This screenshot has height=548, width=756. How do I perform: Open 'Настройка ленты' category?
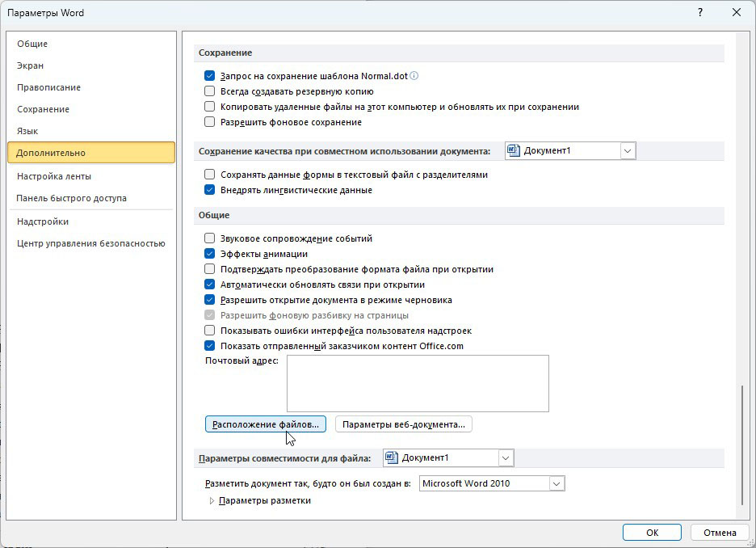[x=54, y=176]
